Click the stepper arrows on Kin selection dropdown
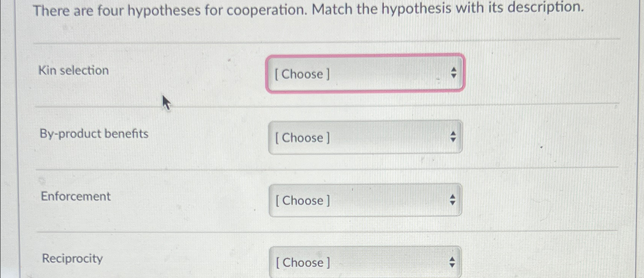 coord(453,73)
